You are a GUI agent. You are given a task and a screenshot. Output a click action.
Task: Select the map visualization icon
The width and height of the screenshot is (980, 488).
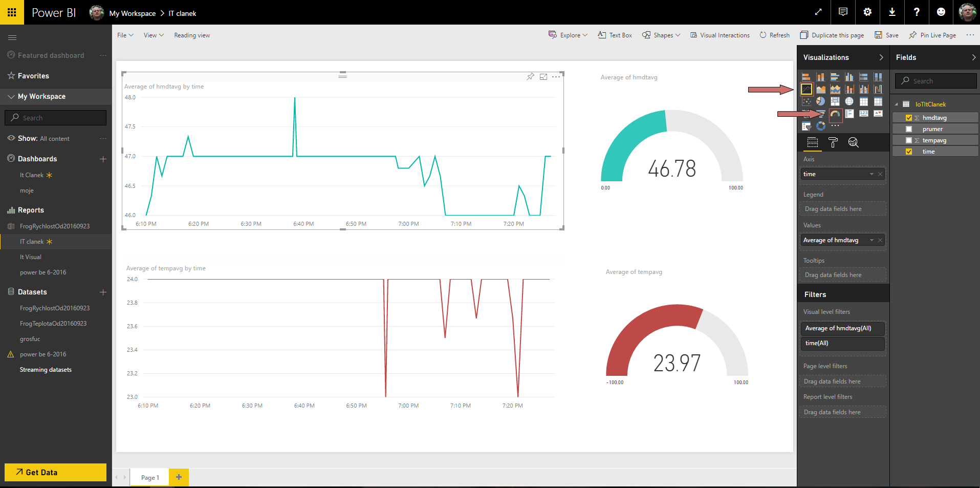[x=850, y=101]
